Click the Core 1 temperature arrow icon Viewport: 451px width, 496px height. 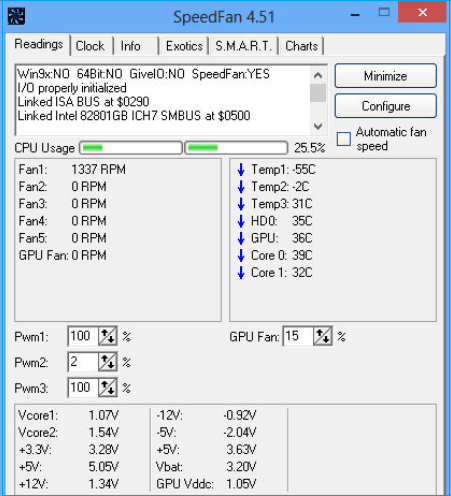tap(241, 273)
